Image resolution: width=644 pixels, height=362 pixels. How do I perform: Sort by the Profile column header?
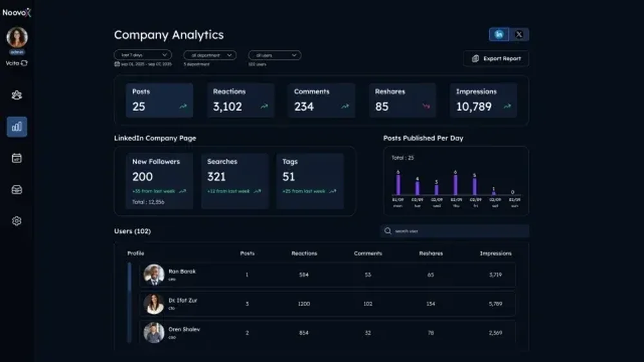click(x=135, y=254)
